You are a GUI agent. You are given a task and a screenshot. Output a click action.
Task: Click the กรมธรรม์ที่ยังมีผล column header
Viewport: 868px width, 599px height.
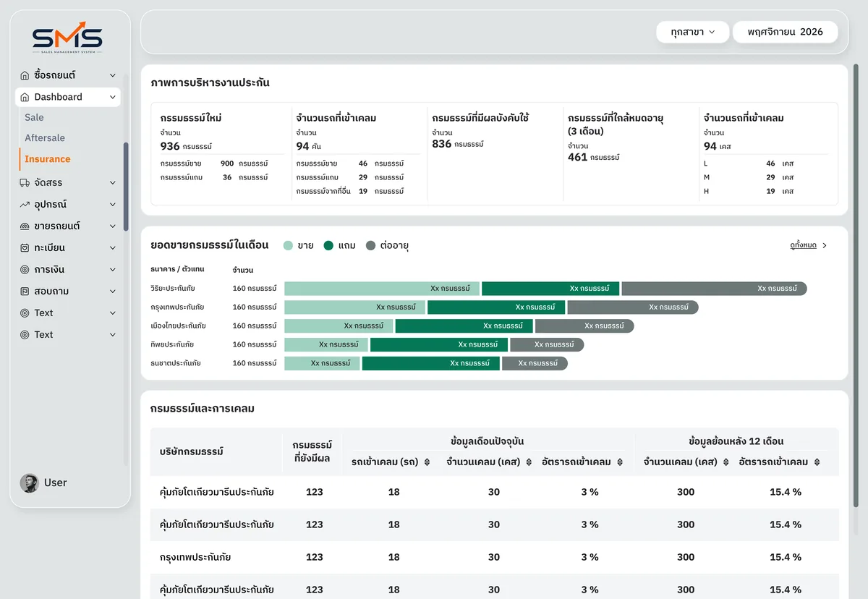(312, 451)
